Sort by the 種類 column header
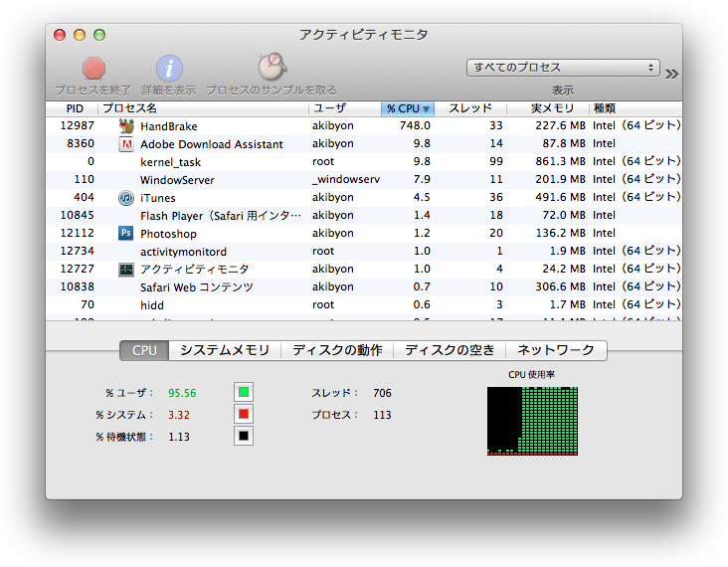728x567 pixels. [636, 108]
